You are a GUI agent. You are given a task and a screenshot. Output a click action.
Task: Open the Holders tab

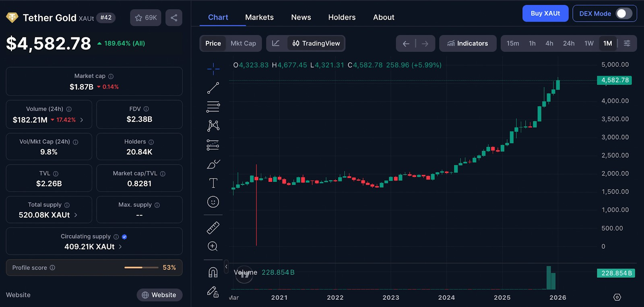(342, 17)
